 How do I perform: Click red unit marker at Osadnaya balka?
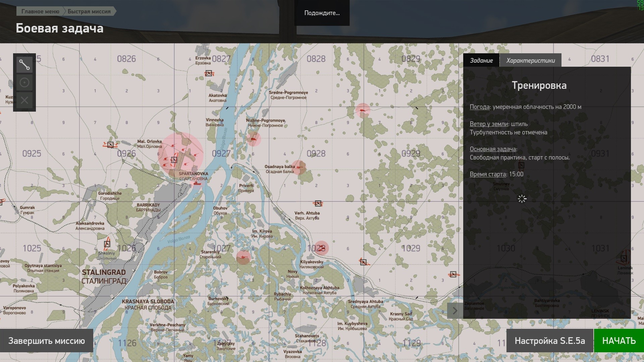click(x=299, y=167)
